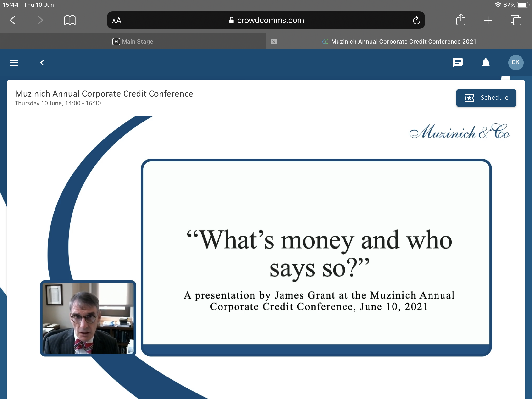Screen dimensions: 532x399
Task: Click the session time 'Thursday 10 June, 14:00 - 16:30'
Action: [58, 103]
